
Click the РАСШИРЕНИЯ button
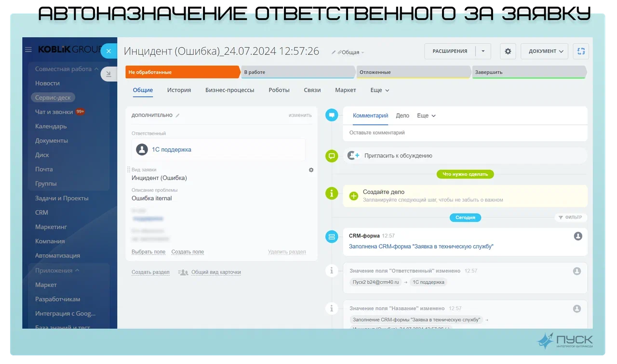pyautogui.click(x=450, y=51)
